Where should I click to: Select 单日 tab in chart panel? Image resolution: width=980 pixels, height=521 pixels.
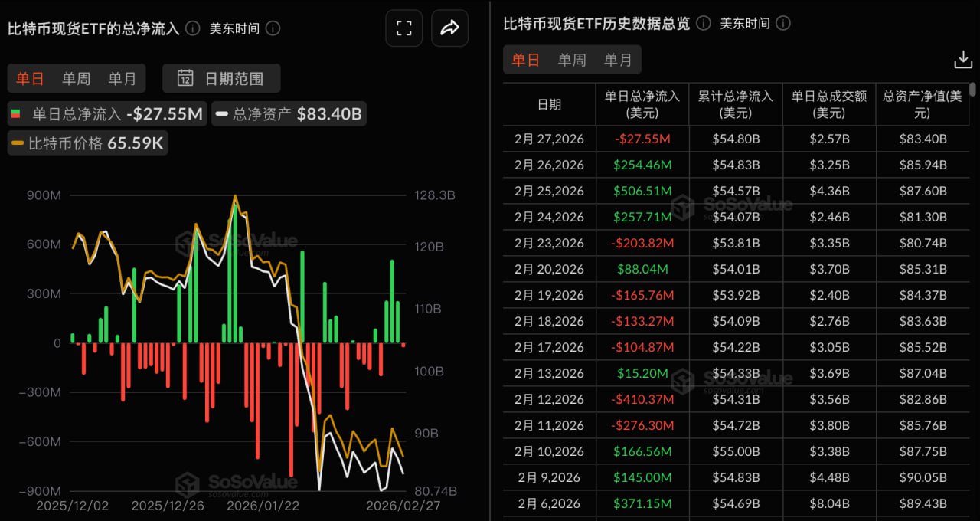(x=31, y=78)
